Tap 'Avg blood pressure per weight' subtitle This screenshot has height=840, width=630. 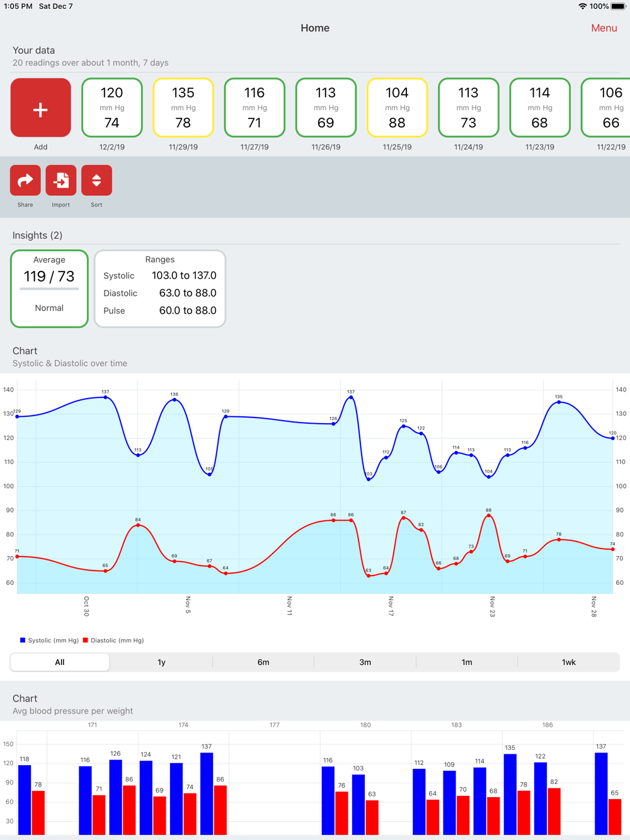(x=73, y=711)
